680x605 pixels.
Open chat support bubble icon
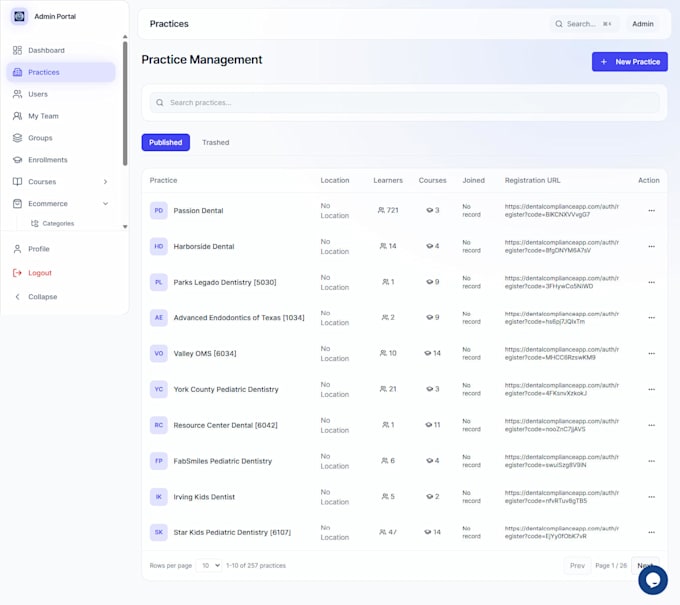point(653,580)
